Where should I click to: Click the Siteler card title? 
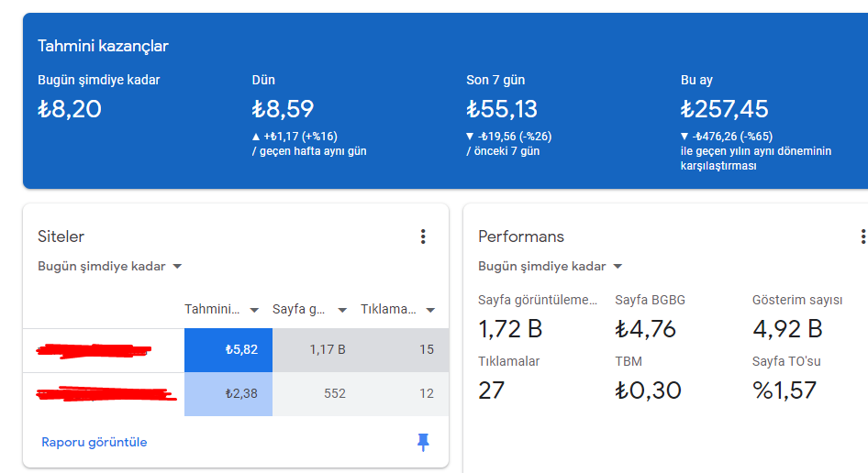(61, 236)
